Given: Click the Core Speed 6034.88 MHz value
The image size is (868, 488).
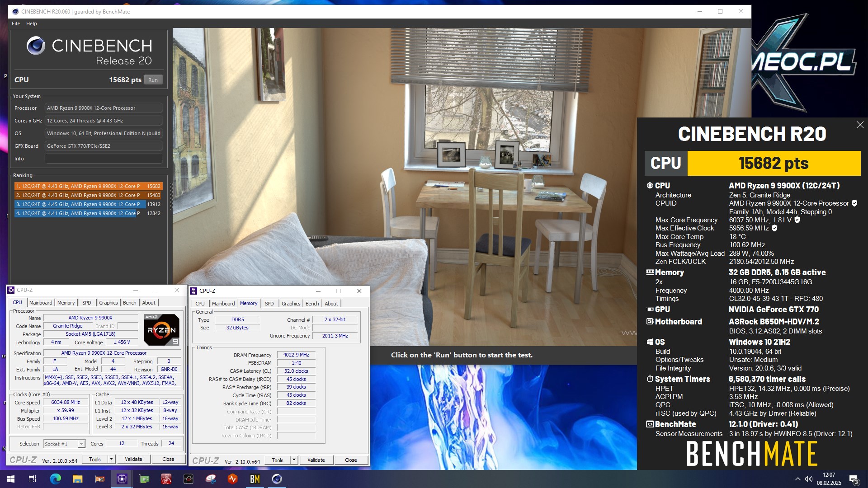Looking at the screenshot, I should tap(66, 402).
